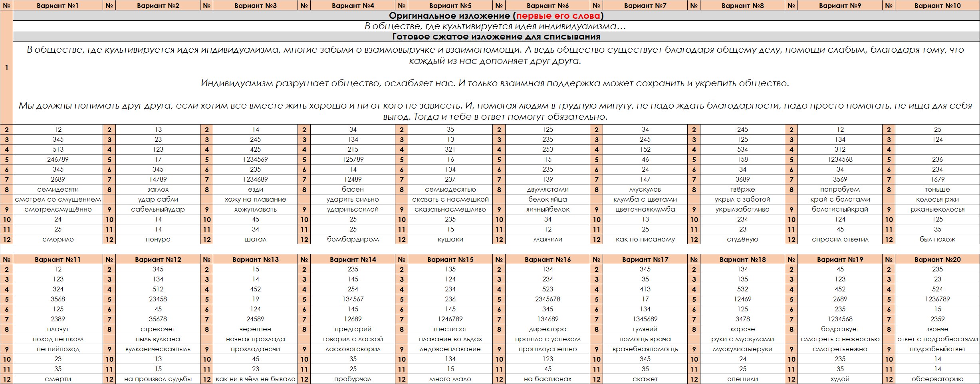Click the word 'бомбардиром'
Screen dimensions: 980x384
353,240
